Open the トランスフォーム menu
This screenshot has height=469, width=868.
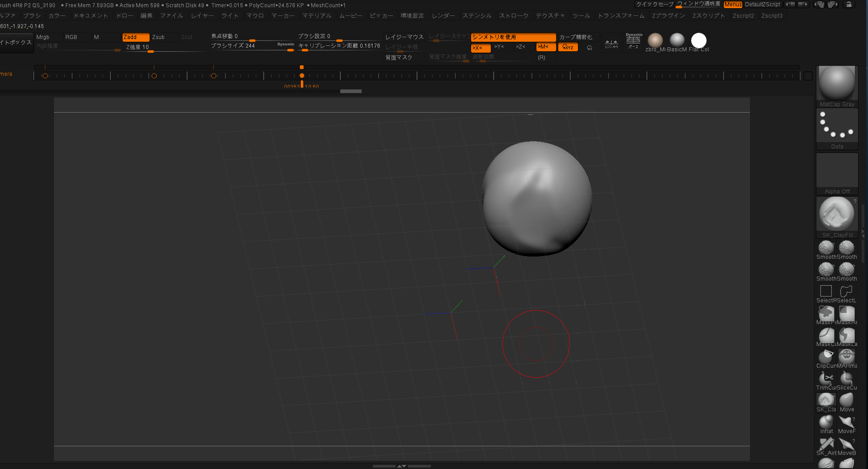coord(621,16)
